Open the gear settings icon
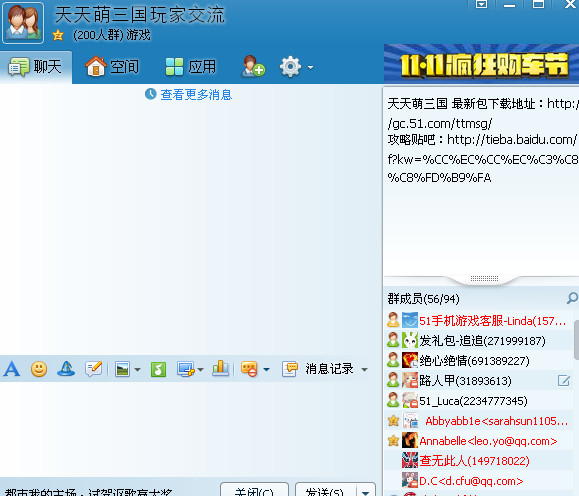Screen dimensions: 579x496 pos(290,67)
